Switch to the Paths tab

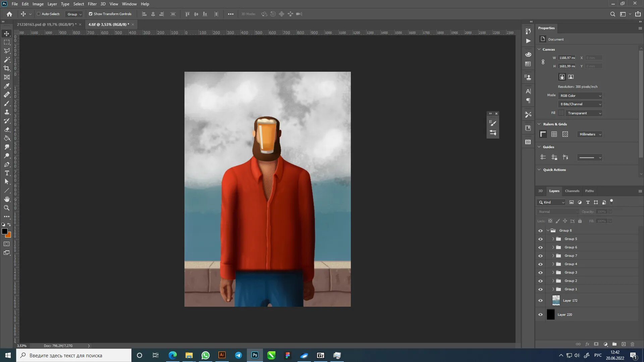[589, 191]
